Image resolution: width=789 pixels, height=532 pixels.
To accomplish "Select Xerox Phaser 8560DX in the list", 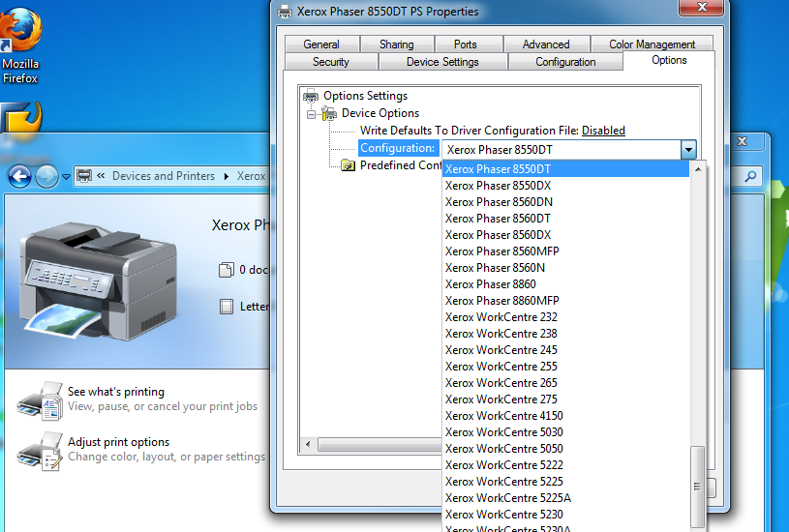I will tap(565, 235).
